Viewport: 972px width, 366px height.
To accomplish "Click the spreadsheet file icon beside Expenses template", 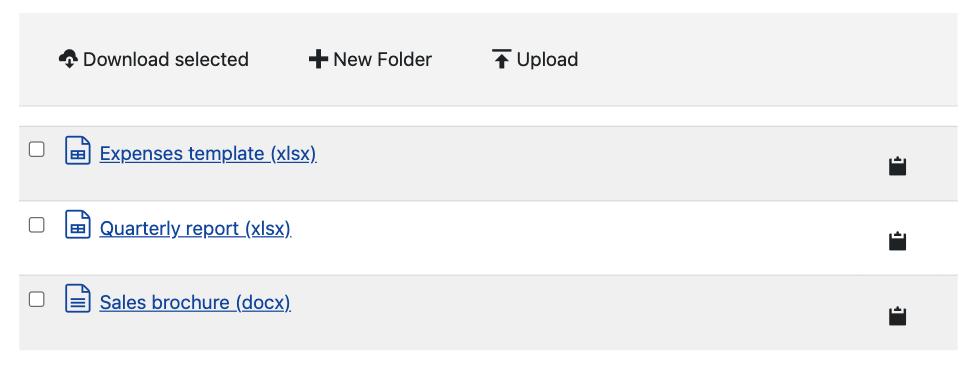I will click(x=78, y=150).
